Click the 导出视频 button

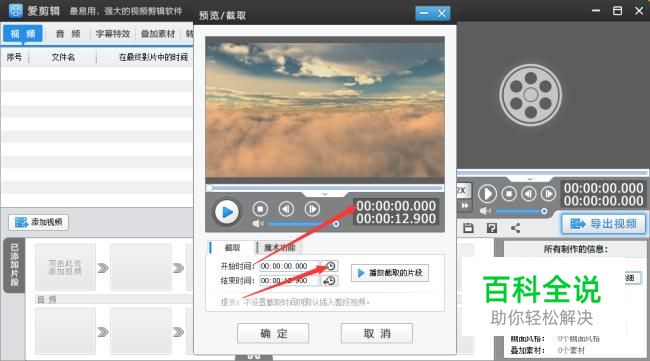(x=603, y=224)
